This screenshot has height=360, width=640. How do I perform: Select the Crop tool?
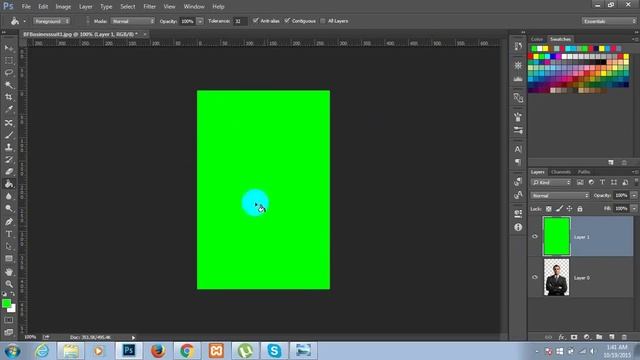[x=9, y=97]
